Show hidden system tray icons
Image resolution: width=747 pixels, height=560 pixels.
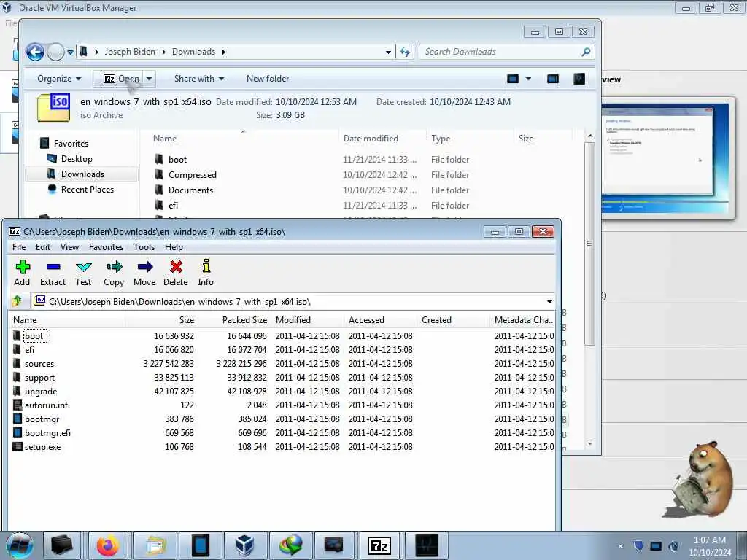620,547
